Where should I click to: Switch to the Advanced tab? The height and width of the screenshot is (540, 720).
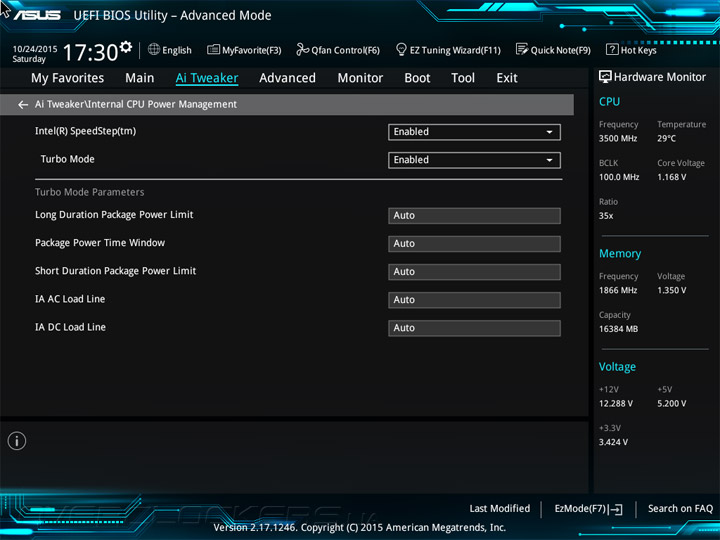pos(287,78)
